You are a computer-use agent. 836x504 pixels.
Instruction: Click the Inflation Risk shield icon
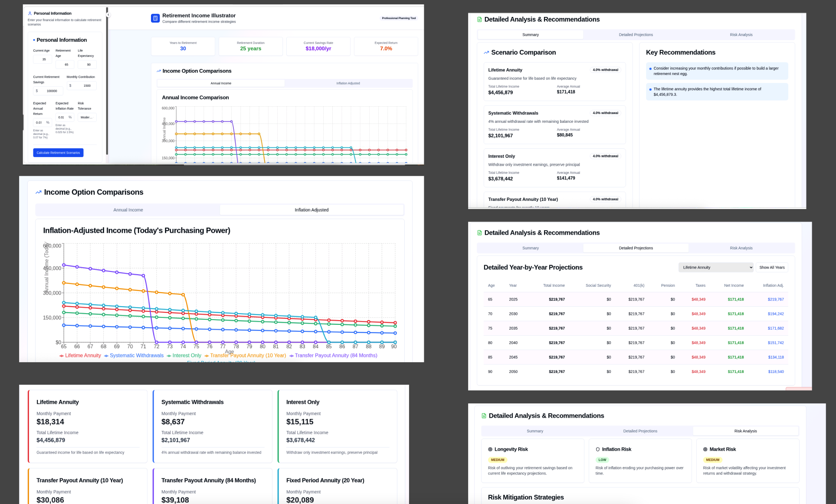(x=598, y=449)
